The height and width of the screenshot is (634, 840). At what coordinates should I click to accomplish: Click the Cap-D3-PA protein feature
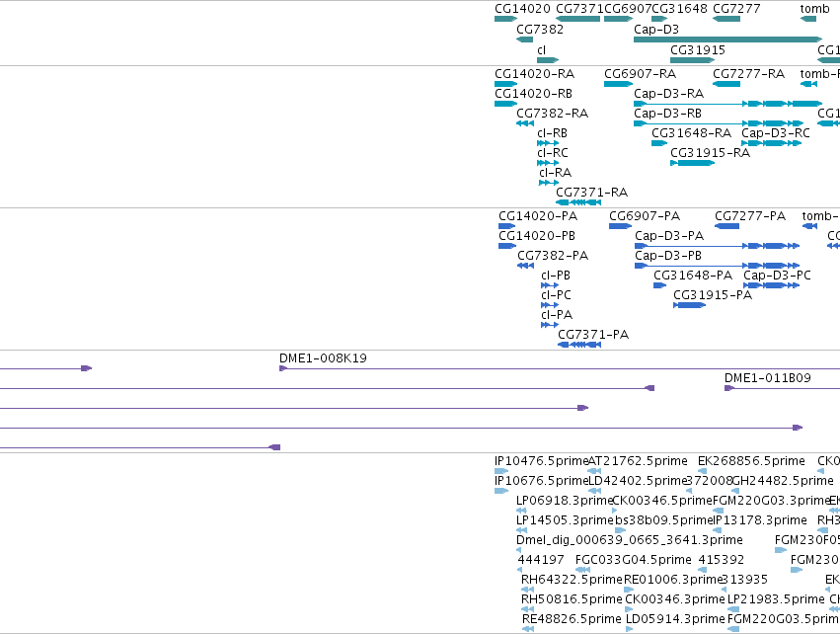click(718, 246)
